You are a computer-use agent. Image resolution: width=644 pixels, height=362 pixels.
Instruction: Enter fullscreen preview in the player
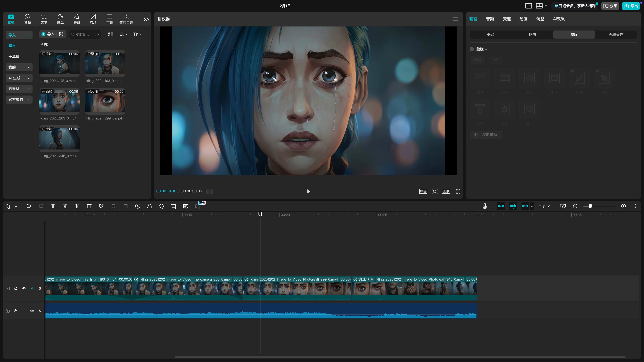pos(458,191)
